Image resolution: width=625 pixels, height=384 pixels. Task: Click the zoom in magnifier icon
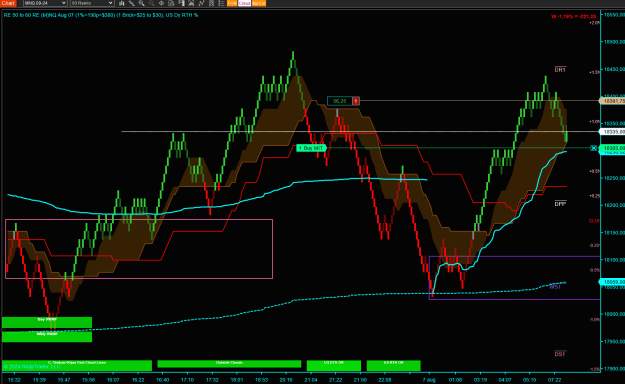coord(142,3)
